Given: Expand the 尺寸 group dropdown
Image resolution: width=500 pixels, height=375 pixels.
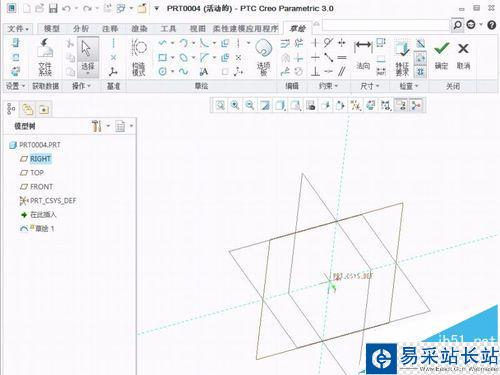Looking at the screenshot, I should (x=369, y=86).
